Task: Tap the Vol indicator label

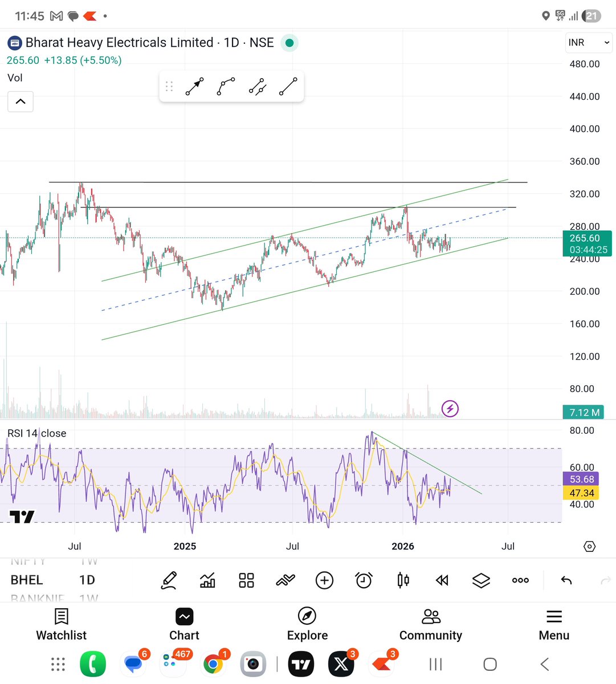Action: [x=15, y=78]
